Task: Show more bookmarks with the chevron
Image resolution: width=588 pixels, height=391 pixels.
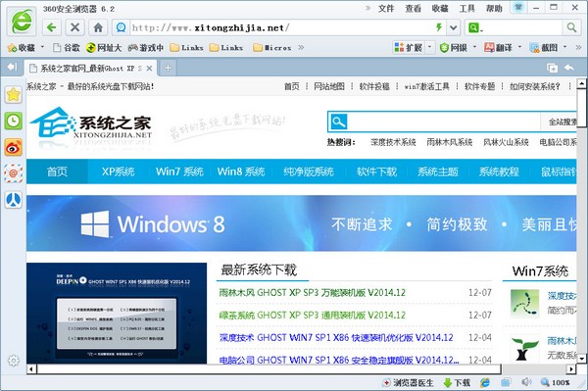Action: (x=301, y=48)
